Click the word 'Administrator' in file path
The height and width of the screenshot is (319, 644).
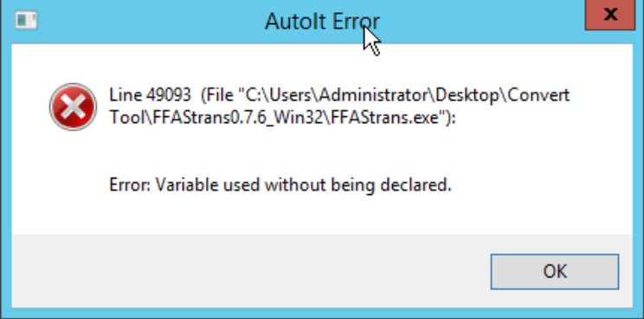(375, 95)
